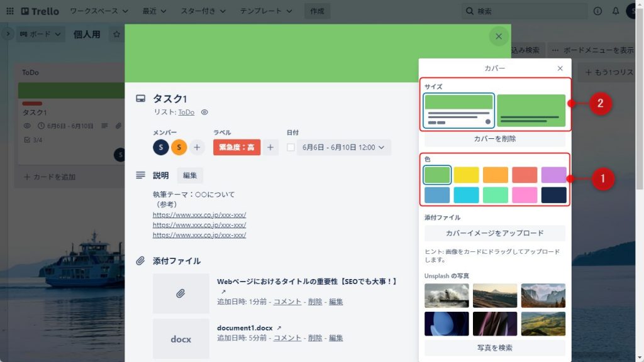Screen dimensions: 644x362
Task: Open the information icon in header
Action: point(597,11)
